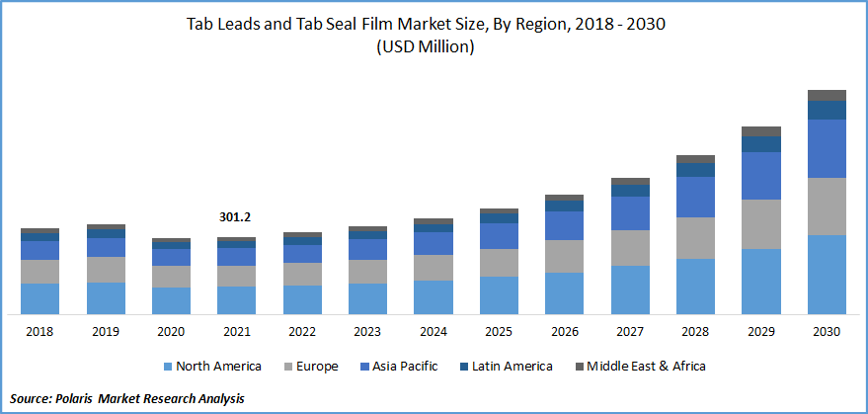Image resolution: width=868 pixels, height=414 pixels.
Task: Click the 2030 bar's Europe segment
Action: (828, 207)
